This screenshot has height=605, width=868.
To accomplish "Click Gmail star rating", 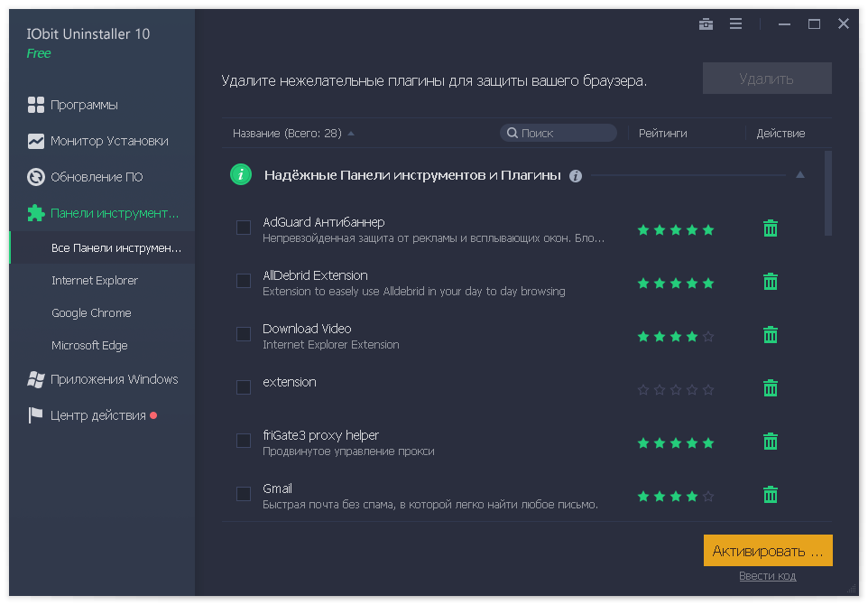I will [x=675, y=496].
